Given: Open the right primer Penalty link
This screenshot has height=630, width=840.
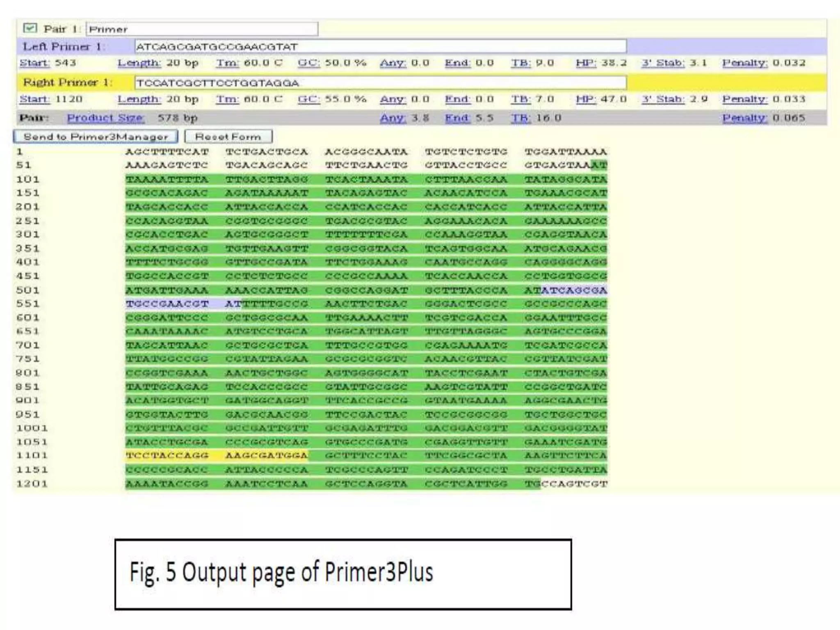Looking at the screenshot, I should [744, 99].
